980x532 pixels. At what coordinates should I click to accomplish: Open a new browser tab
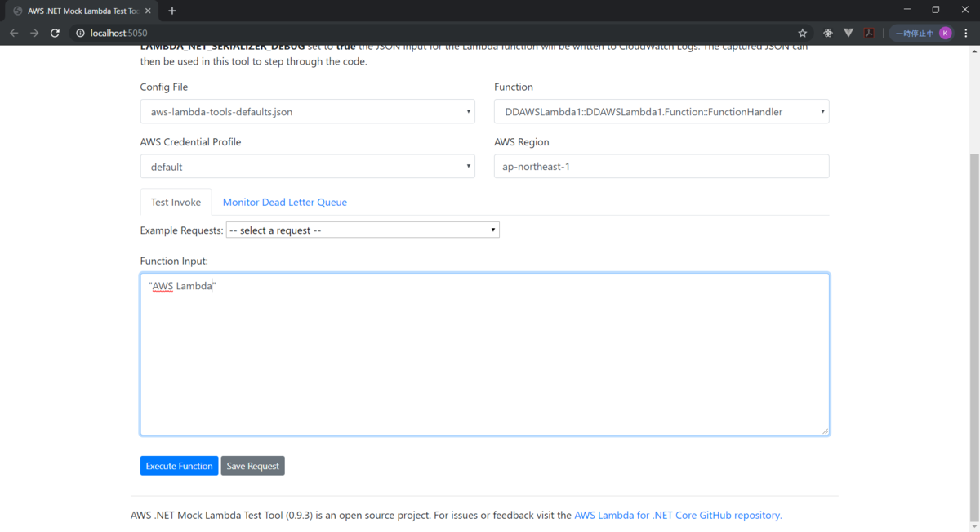(172, 11)
